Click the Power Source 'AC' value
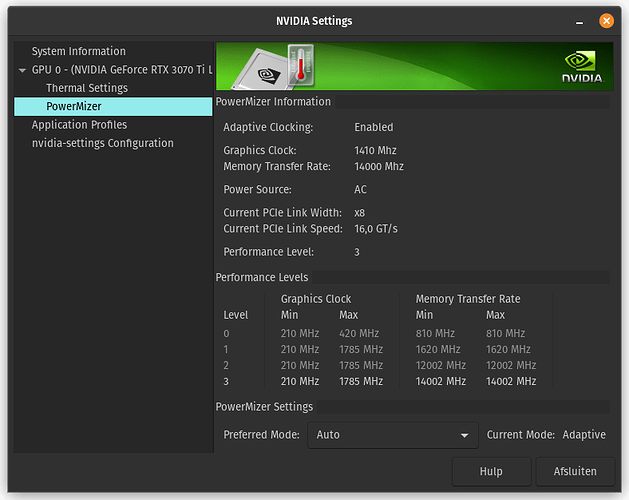 tap(360, 189)
